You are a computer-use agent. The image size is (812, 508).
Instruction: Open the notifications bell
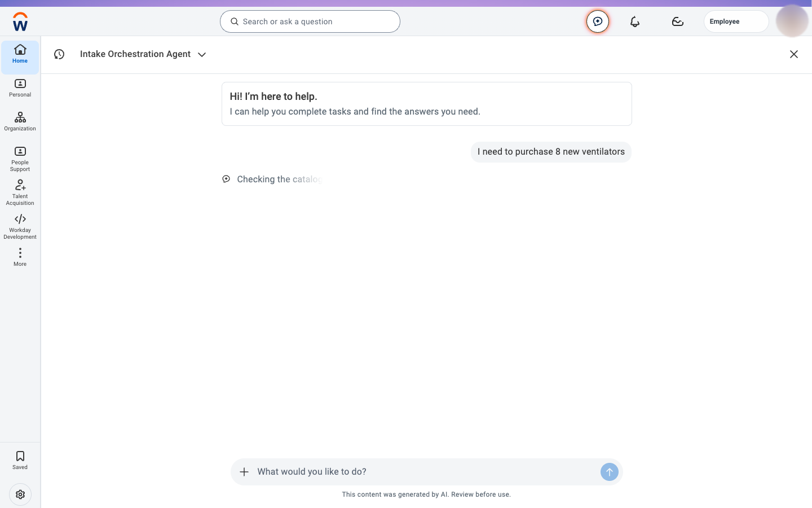tap(635, 21)
